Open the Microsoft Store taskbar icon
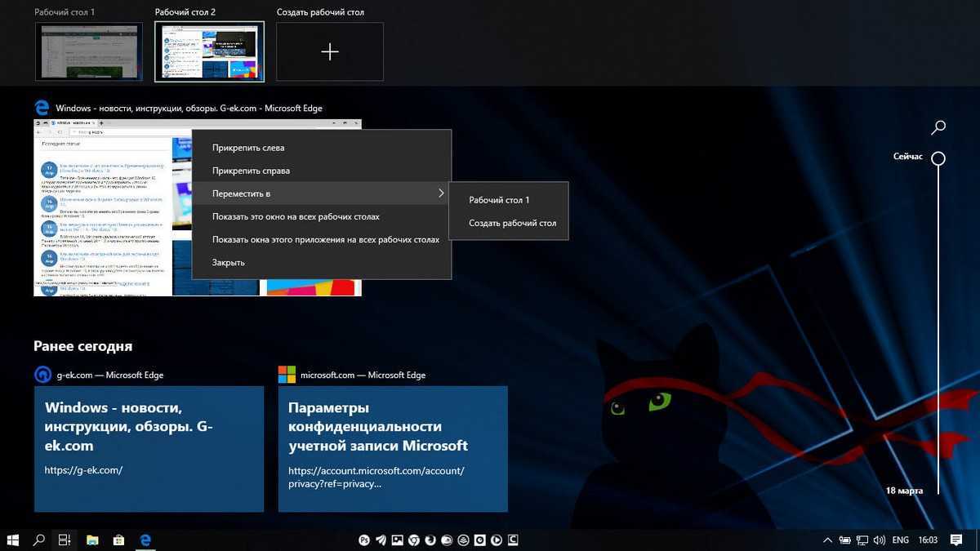The height and width of the screenshot is (551, 980). [118, 540]
